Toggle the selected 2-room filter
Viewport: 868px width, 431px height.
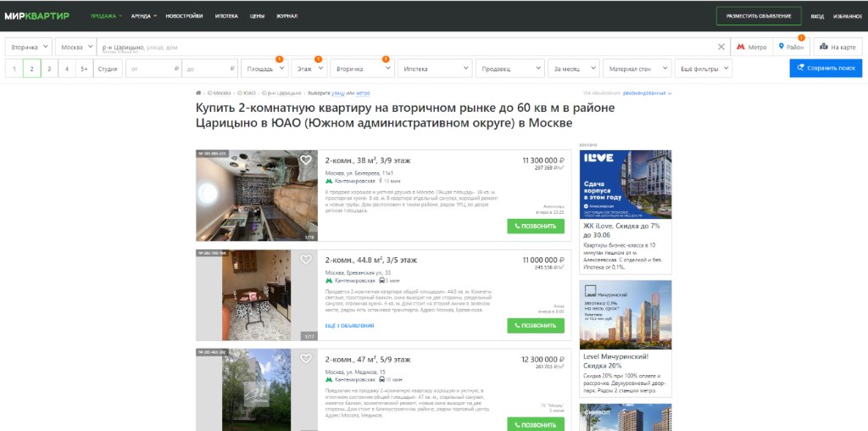[31, 69]
